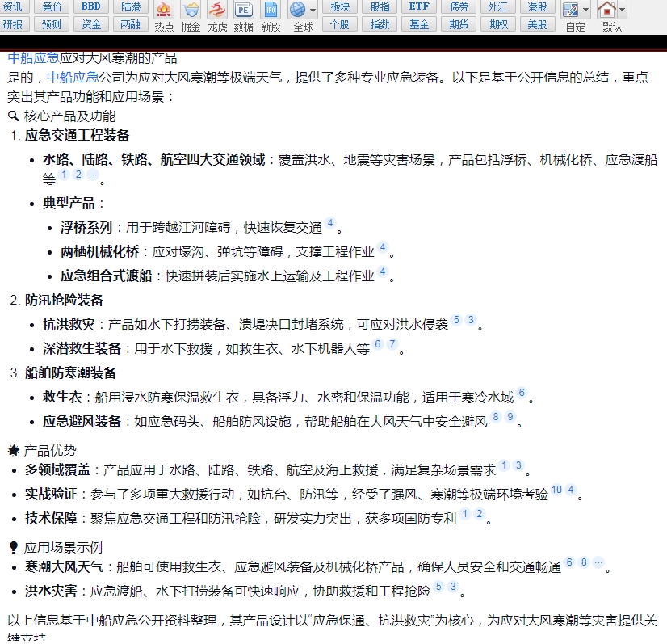Select the 基金 funds button
Viewport: 667px width, 644px height.
pyautogui.click(x=419, y=25)
